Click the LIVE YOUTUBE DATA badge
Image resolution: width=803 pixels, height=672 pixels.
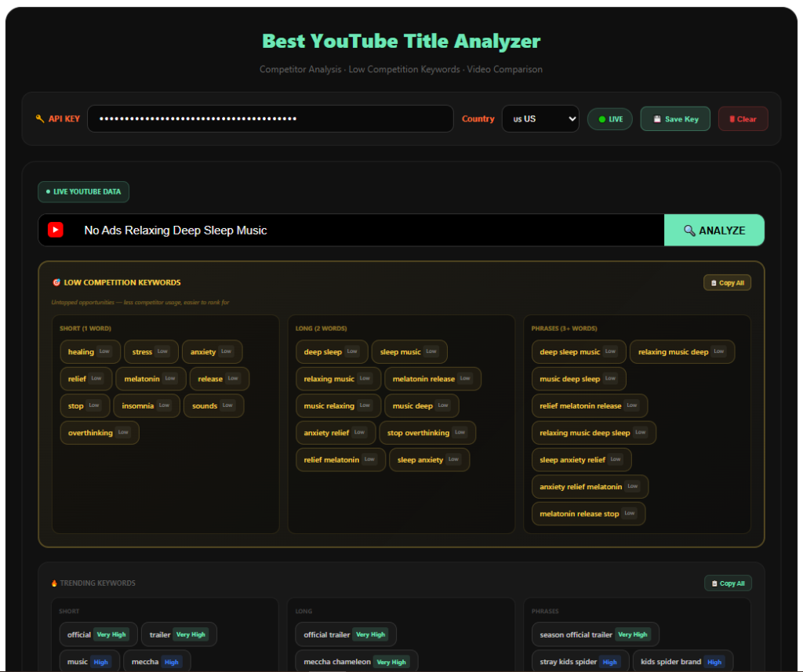tap(83, 191)
